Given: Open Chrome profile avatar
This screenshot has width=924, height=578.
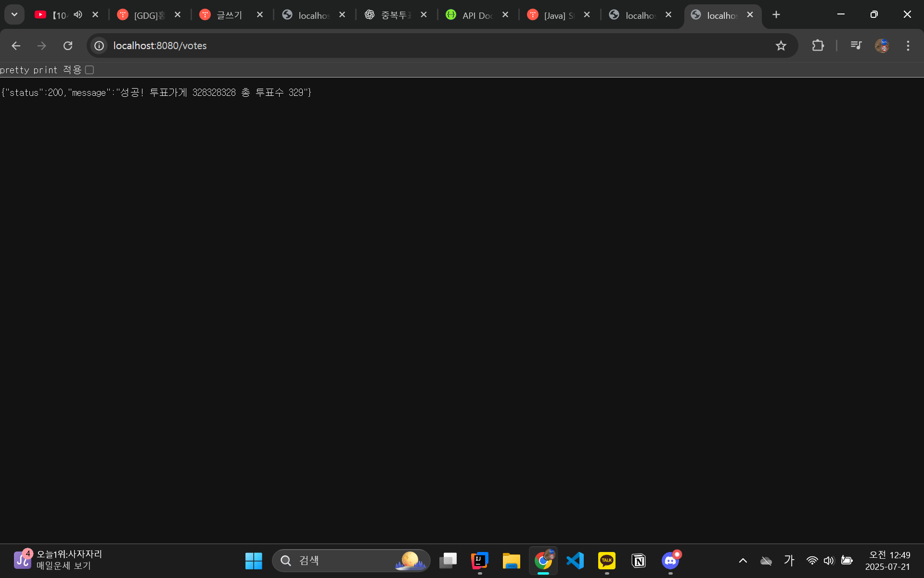Looking at the screenshot, I should click(882, 46).
